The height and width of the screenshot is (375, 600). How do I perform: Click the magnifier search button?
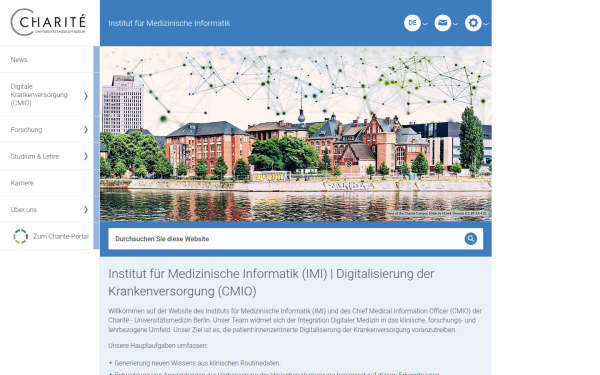click(x=471, y=239)
